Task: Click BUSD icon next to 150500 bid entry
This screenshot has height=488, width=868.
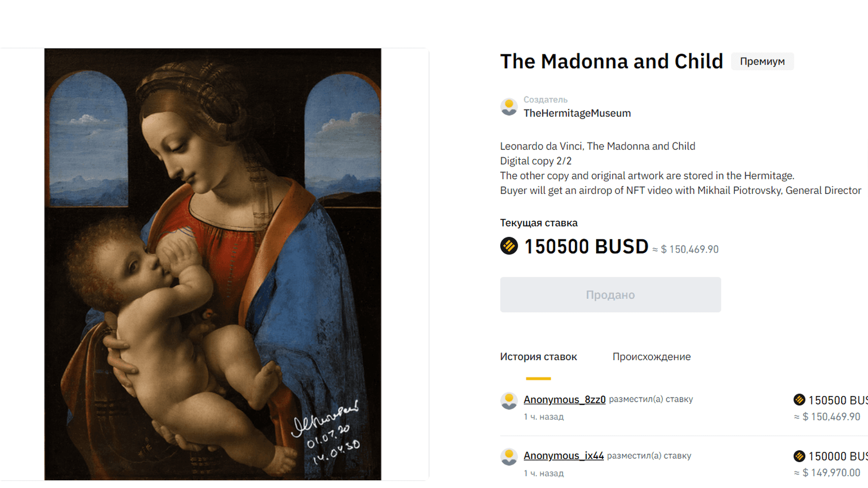Action: (x=799, y=400)
